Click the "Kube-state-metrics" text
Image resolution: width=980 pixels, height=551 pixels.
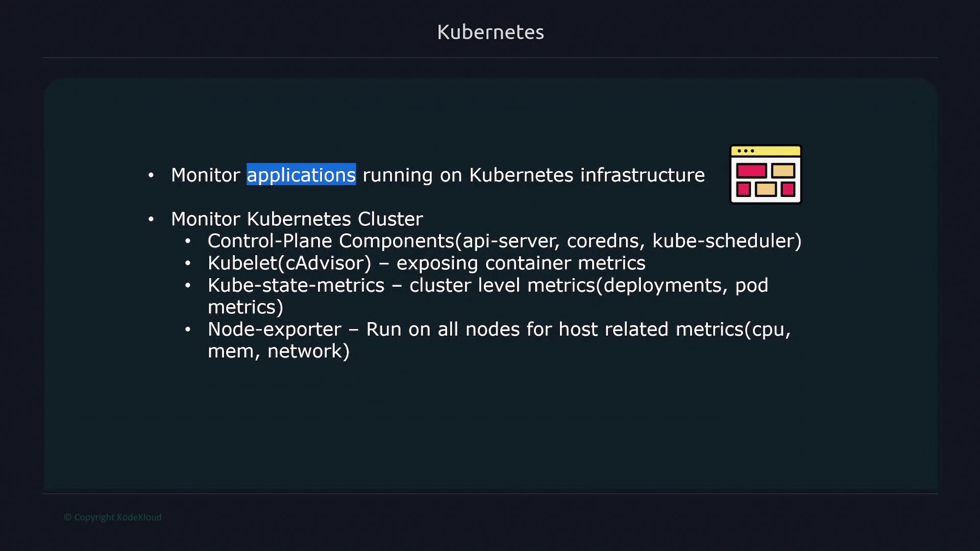(x=296, y=285)
